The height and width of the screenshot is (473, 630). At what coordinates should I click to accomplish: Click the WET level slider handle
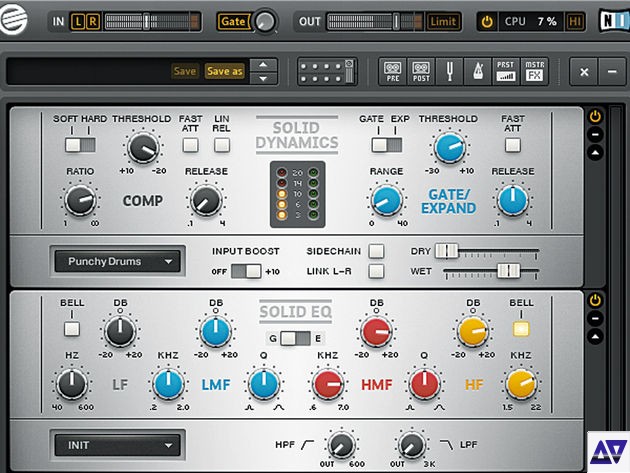(x=508, y=271)
